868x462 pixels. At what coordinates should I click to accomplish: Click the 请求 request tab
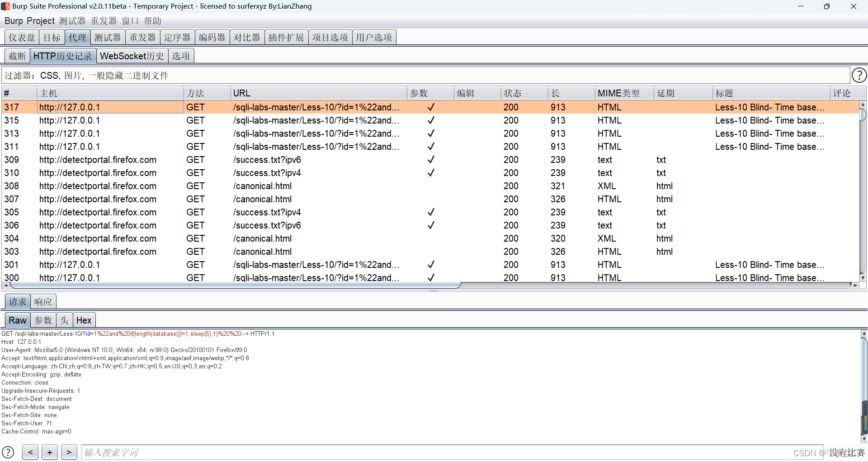pyautogui.click(x=18, y=302)
